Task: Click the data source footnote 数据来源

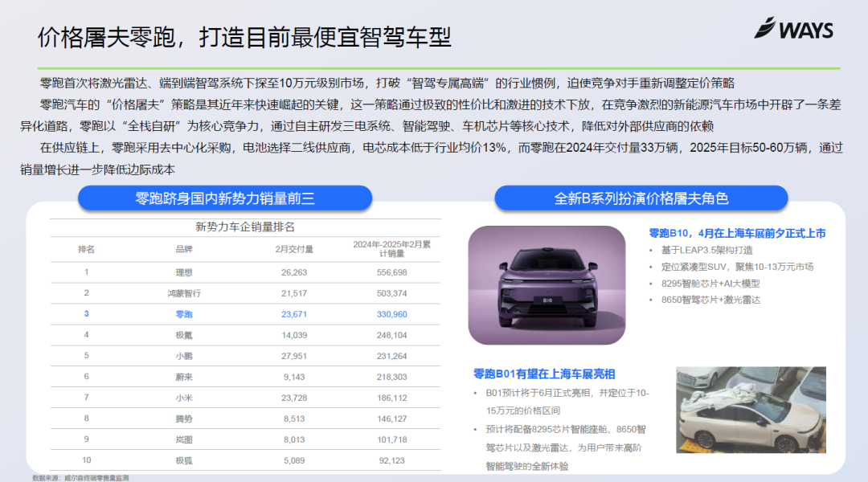Action: (80, 477)
